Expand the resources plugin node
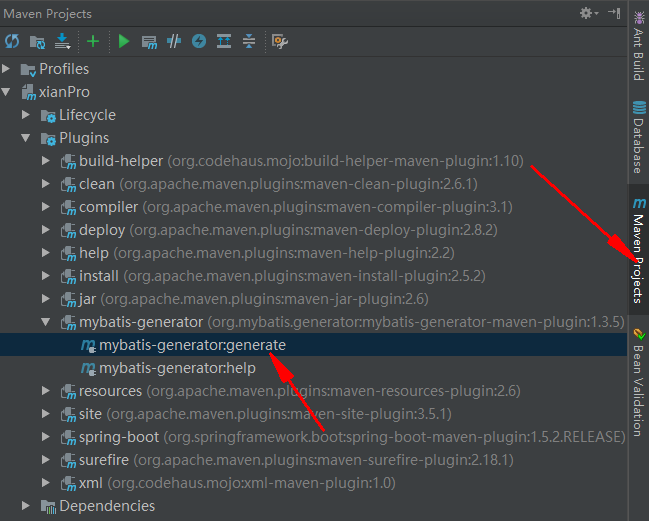649x521 pixels. pos(46,391)
